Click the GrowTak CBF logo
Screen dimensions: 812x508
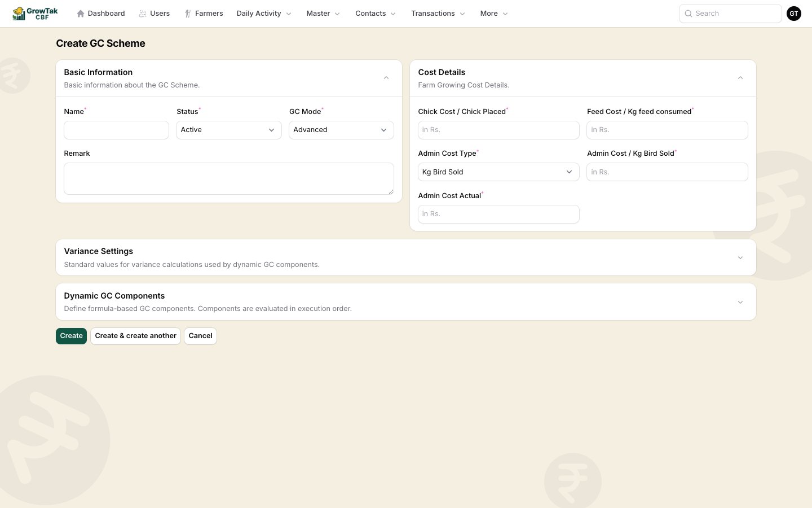(x=35, y=14)
